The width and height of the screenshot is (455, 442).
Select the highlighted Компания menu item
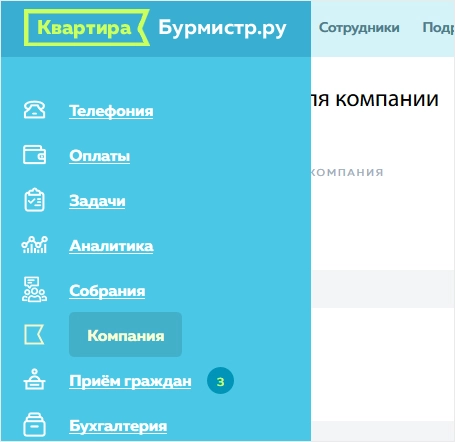(x=125, y=335)
